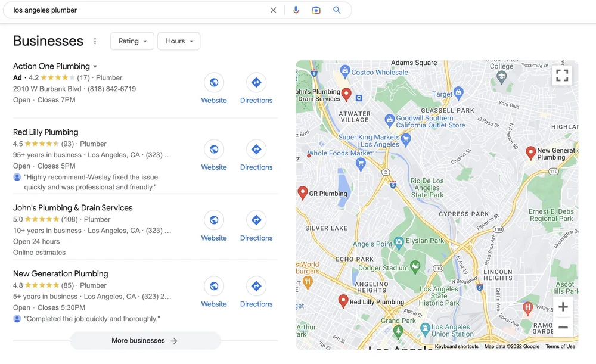Viewport: 596px width, 364px height.
Task: Click the Red Lilly Plumbing directions icon
Action: 256,149
